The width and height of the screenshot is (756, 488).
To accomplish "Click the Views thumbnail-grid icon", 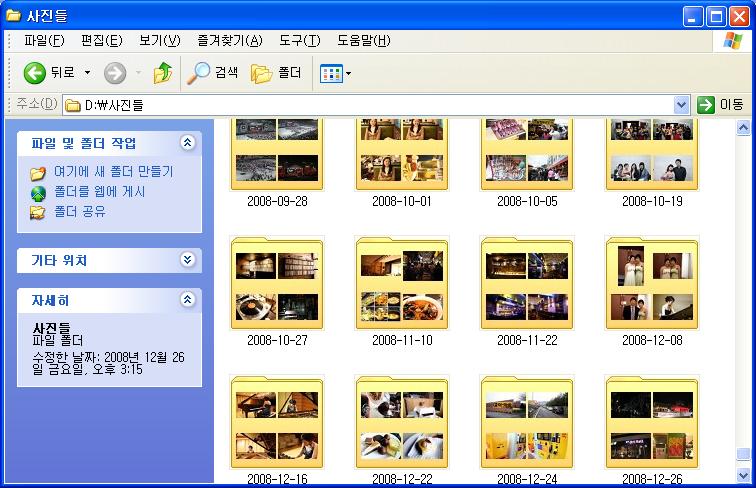I will [331, 74].
